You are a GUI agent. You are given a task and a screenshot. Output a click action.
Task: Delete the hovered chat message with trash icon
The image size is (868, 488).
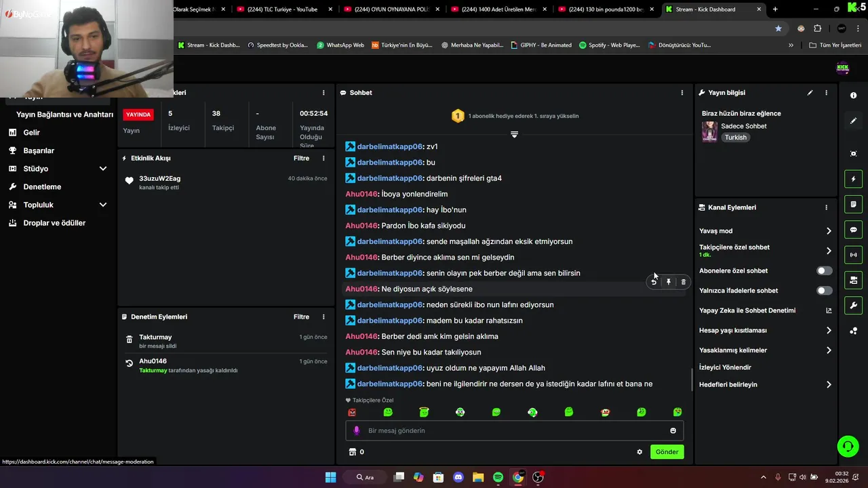pyautogui.click(x=684, y=282)
